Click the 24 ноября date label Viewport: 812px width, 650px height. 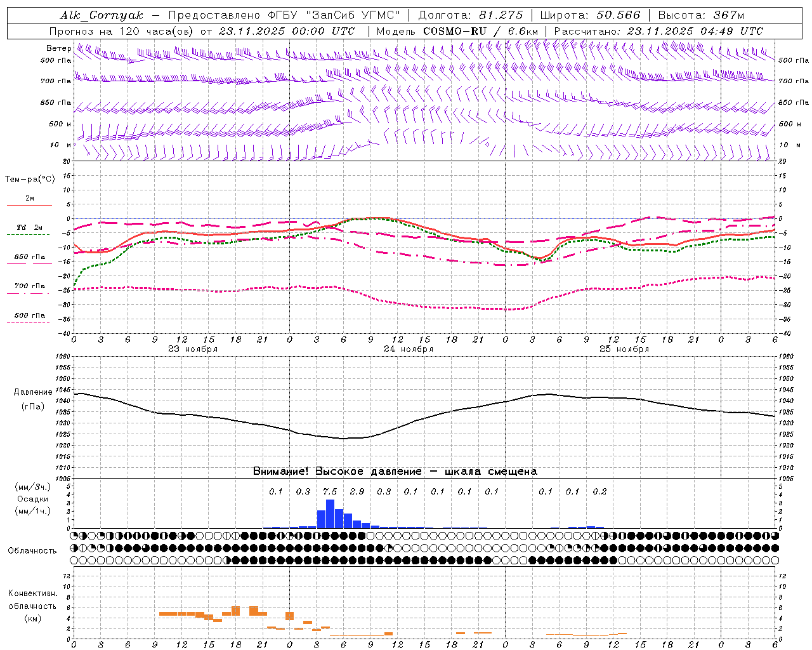pos(409,349)
